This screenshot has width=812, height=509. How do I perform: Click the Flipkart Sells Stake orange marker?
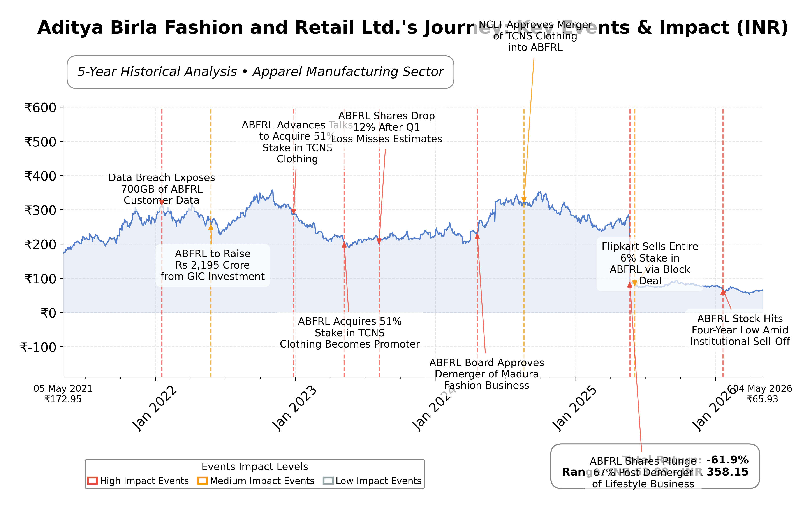pyautogui.click(x=635, y=283)
